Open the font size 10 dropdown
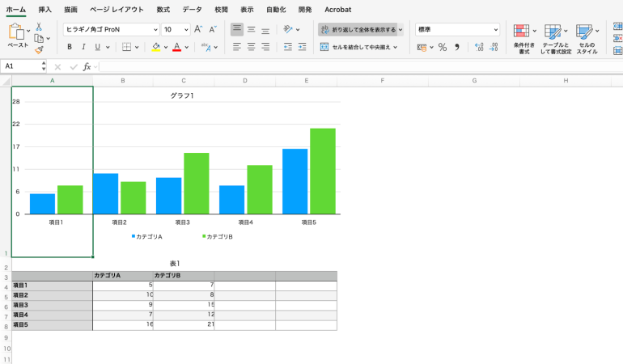Screen dimensions: 623x364 coord(186,29)
